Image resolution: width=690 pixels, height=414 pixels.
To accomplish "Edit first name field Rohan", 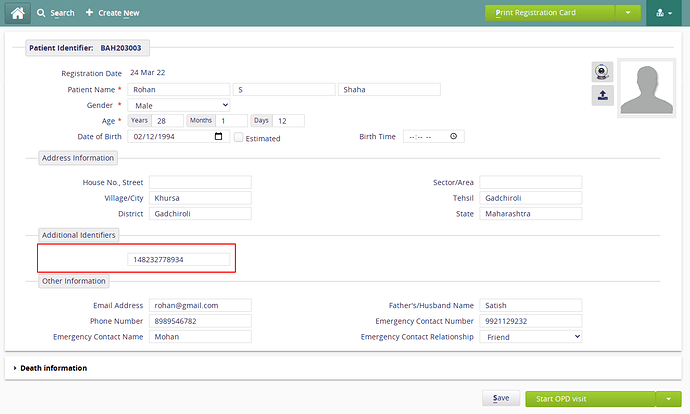I will pos(179,89).
